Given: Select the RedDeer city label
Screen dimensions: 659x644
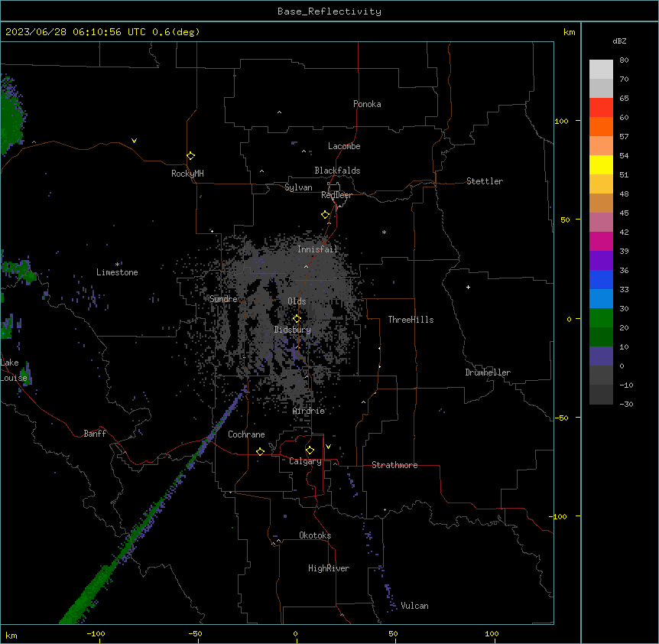Looking at the screenshot, I should click(337, 195).
